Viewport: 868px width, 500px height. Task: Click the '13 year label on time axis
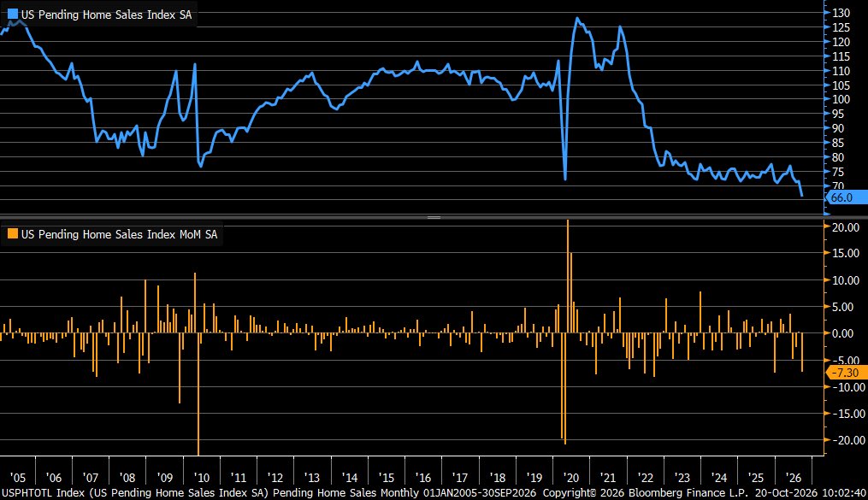click(x=311, y=477)
